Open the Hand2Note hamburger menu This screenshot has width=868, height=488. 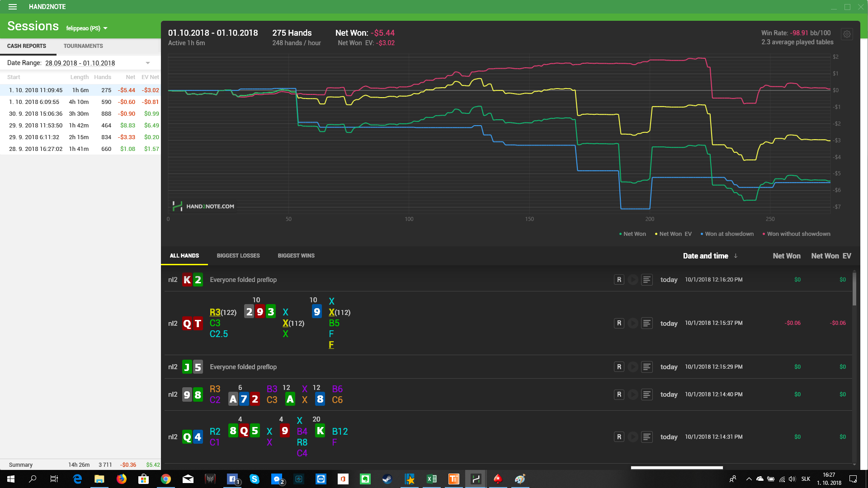pos(13,7)
